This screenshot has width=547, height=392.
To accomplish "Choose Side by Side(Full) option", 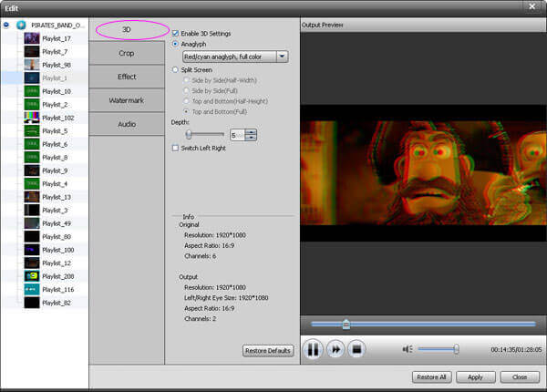I will click(186, 90).
